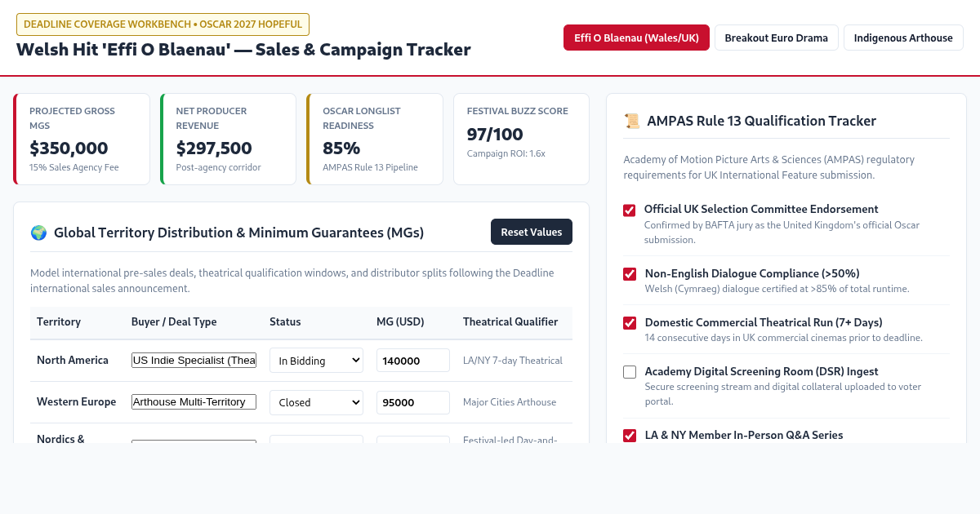The height and width of the screenshot is (514, 980).
Task: Click the Reset Values button
Action: tap(532, 232)
